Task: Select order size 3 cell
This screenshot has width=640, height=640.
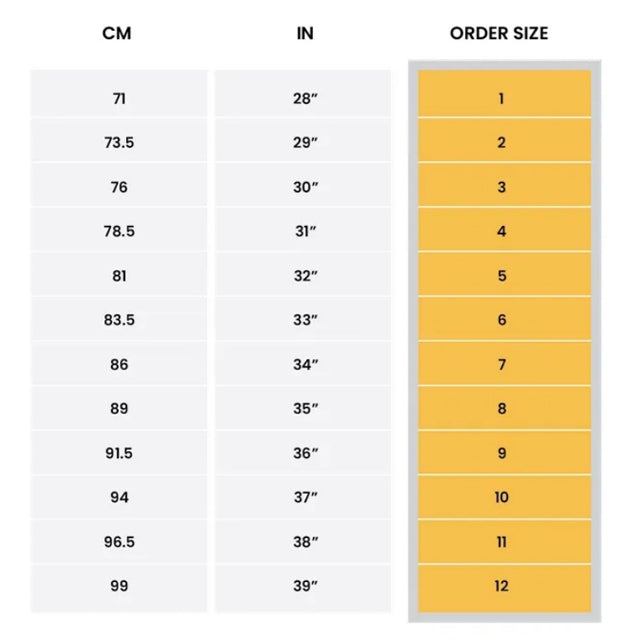Action: (x=502, y=187)
